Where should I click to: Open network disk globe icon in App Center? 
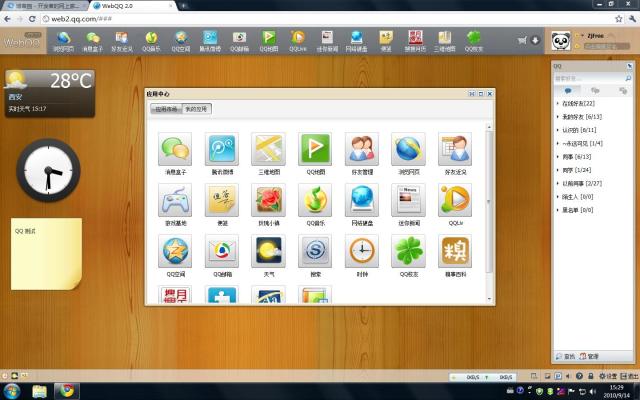click(x=362, y=200)
